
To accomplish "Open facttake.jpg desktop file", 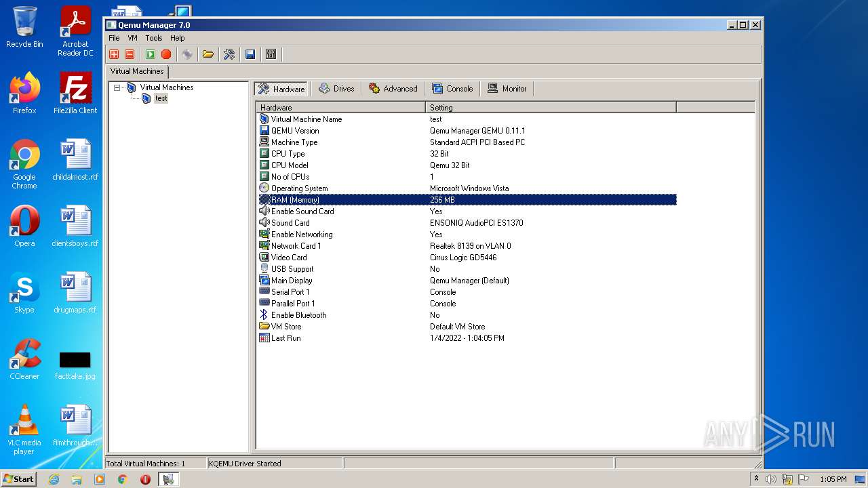I will tap(75, 365).
